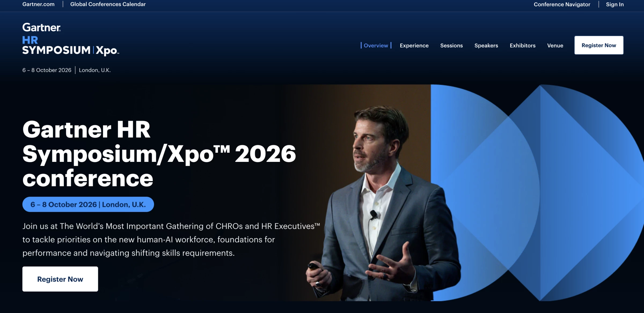Open Global Conferences Calendar link
644x313 pixels.
click(x=108, y=4)
